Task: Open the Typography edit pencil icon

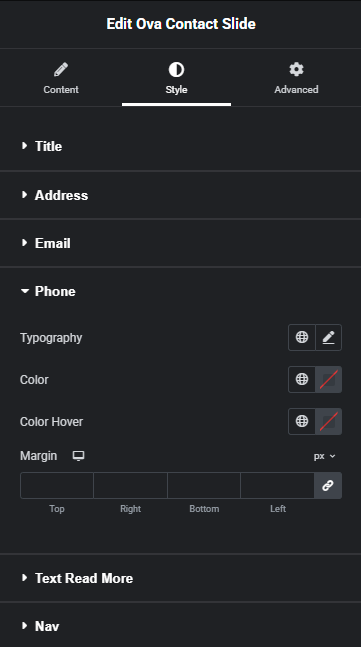Action: pos(328,338)
